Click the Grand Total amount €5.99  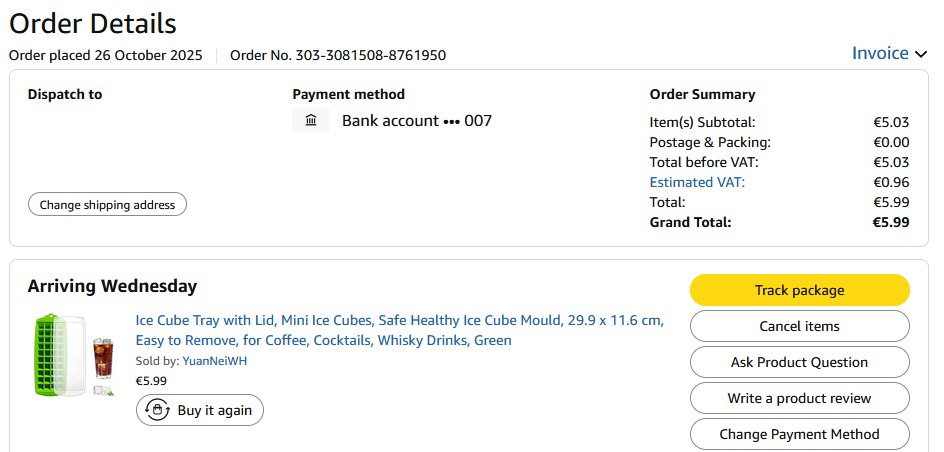coord(890,222)
